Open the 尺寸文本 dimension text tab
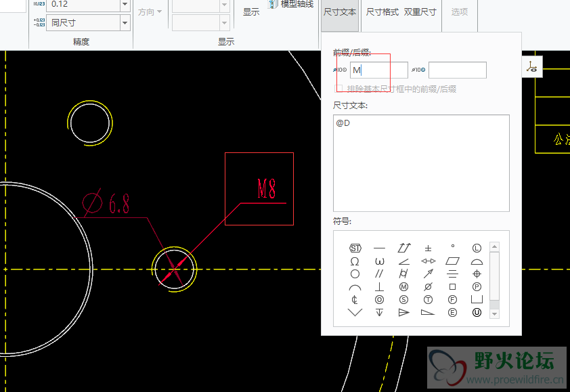570x392 pixels. pos(340,12)
